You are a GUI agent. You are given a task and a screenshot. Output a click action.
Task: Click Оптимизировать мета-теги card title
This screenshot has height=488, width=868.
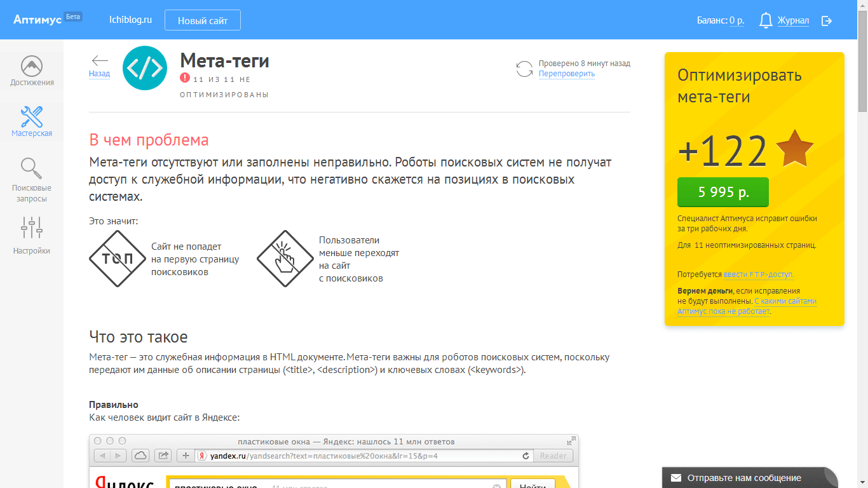coord(740,86)
